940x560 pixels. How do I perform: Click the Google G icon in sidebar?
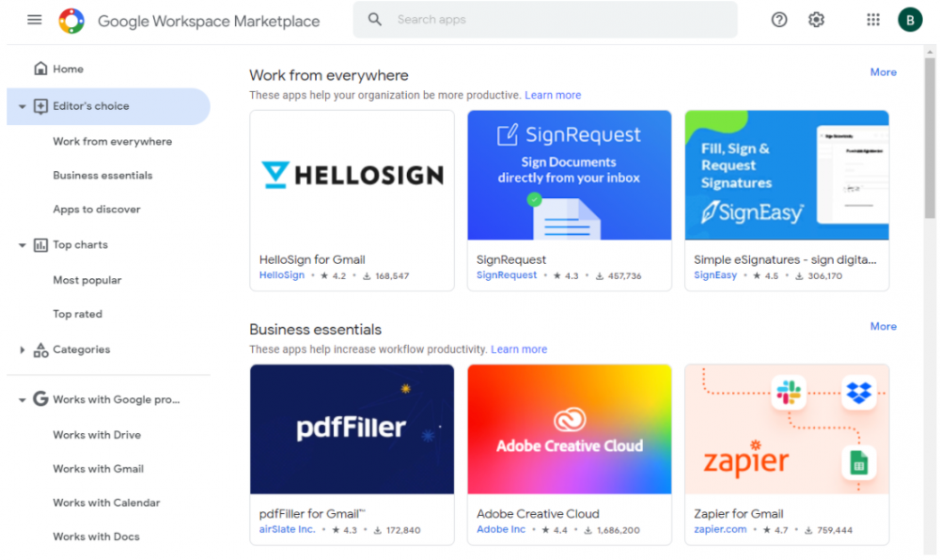(40, 399)
